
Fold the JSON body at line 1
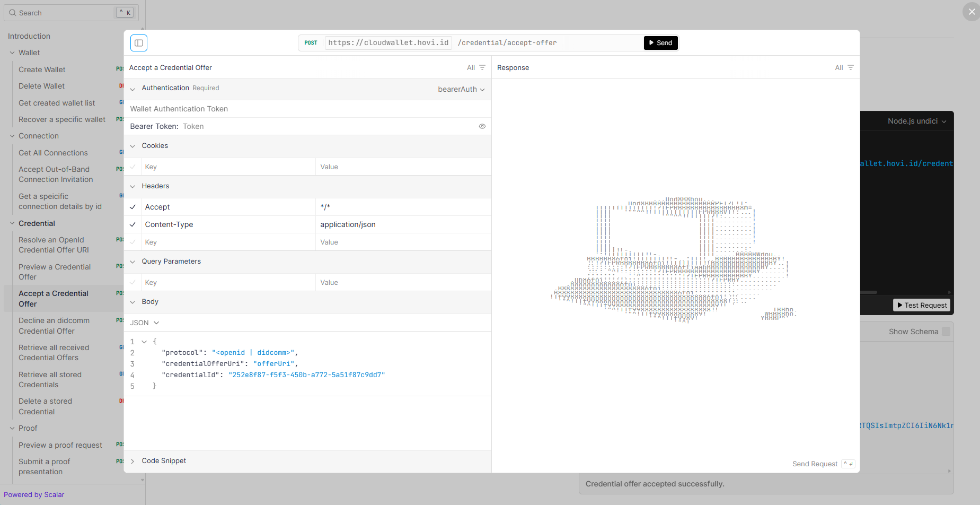point(144,342)
